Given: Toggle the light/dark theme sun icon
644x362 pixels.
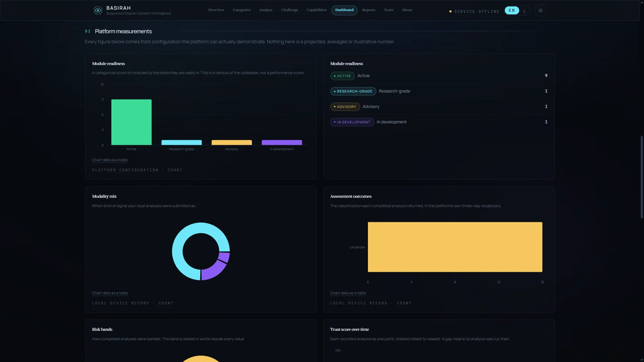Looking at the screenshot, I should (x=541, y=11).
